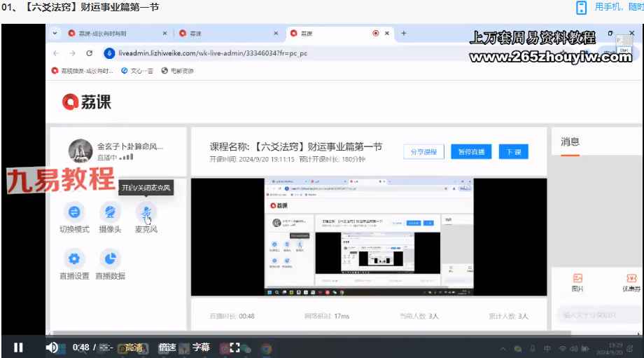Click the phone icon beside 用手机
Screen dimensions: 644x358
[x=580, y=7]
